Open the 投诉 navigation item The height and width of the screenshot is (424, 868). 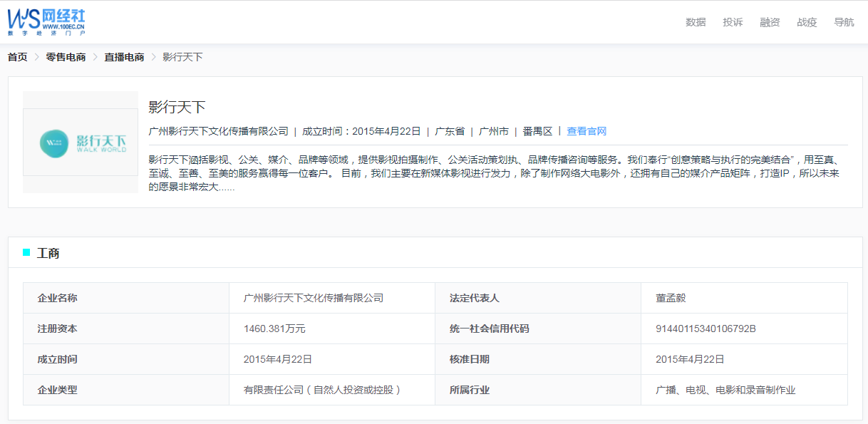(x=733, y=22)
